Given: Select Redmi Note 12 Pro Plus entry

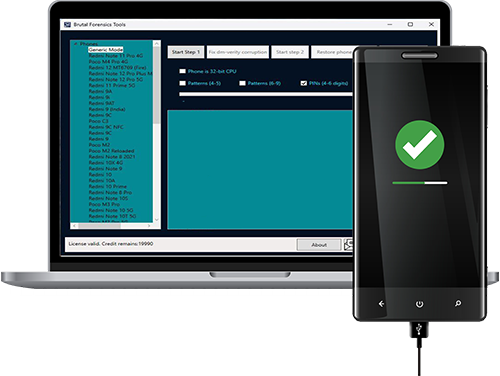Looking at the screenshot, I should (x=120, y=73).
